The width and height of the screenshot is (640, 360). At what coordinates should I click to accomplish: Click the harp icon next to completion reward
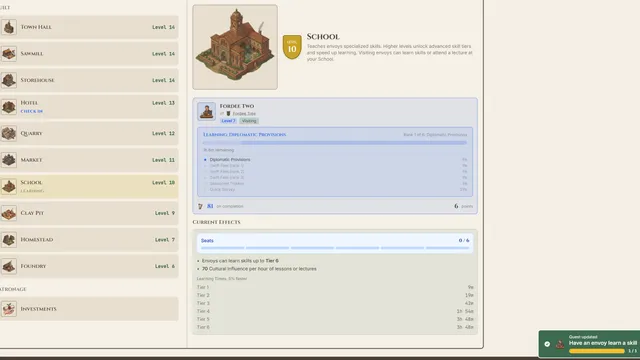point(200,207)
